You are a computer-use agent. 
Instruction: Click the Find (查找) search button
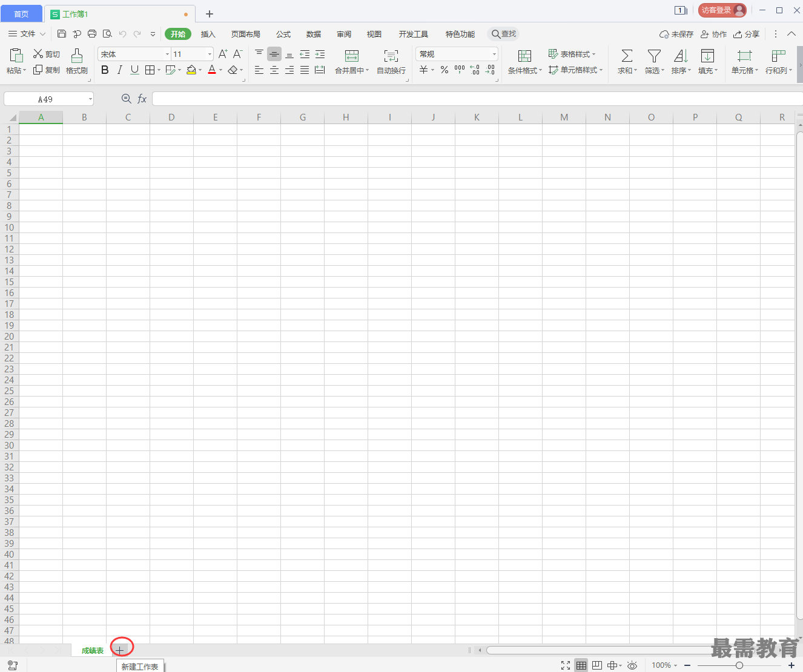pyautogui.click(x=503, y=34)
